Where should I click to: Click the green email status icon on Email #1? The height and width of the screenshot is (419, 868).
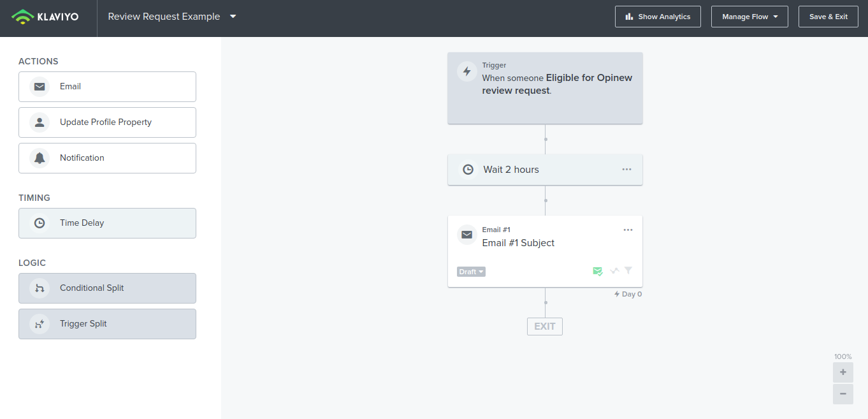click(x=598, y=270)
